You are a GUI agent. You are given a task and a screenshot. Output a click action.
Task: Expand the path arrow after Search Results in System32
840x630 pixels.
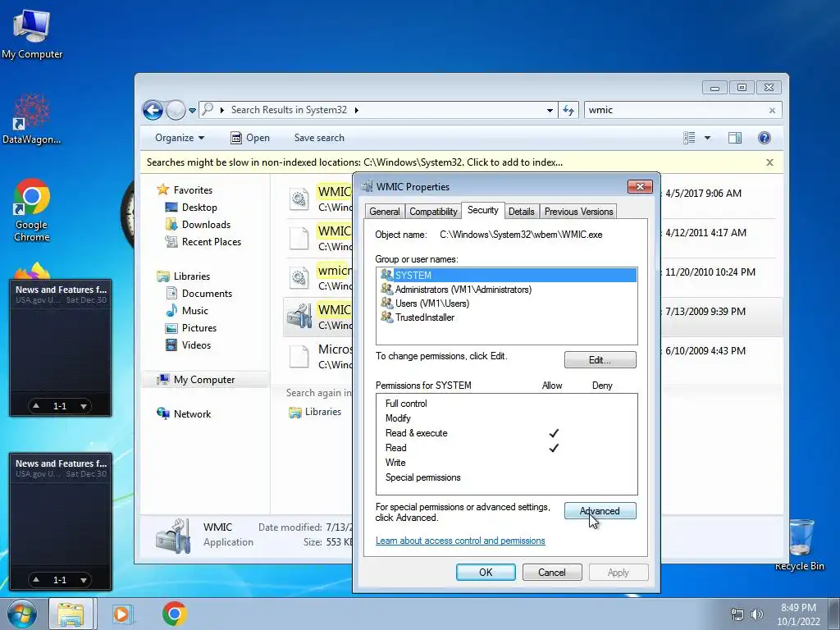pyautogui.click(x=356, y=111)
